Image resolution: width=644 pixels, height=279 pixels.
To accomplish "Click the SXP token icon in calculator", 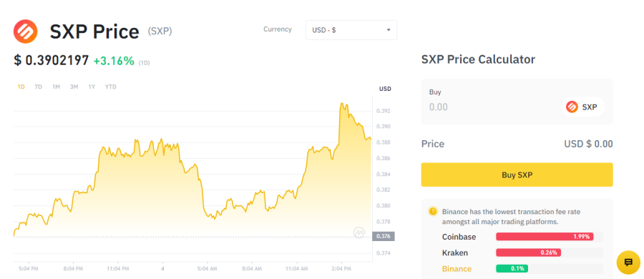I will 572,107.
